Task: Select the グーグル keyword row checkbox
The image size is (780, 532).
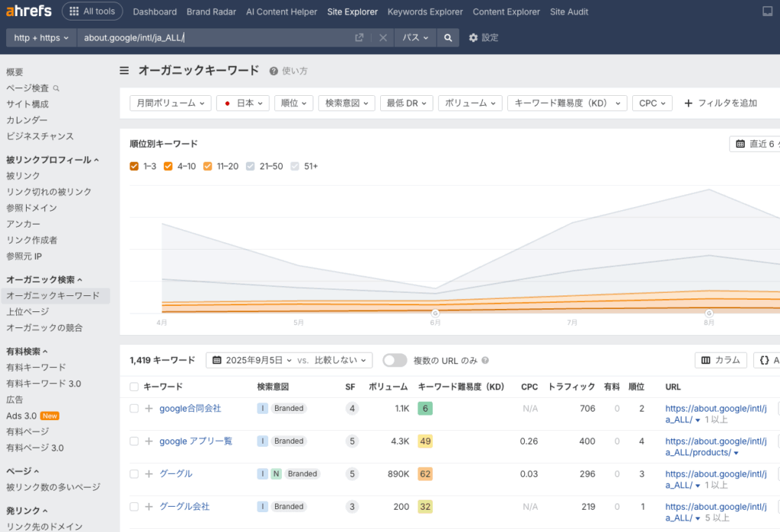Action: [134, 473]
